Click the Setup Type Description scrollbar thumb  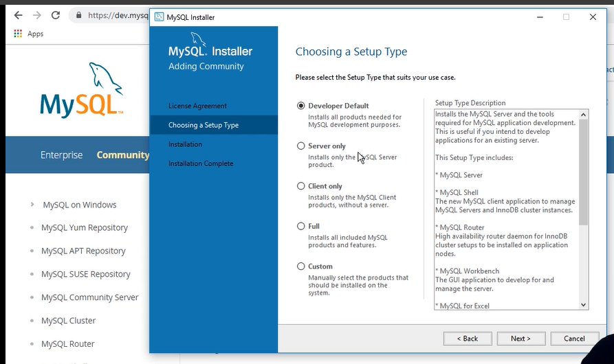pos(584,172)
